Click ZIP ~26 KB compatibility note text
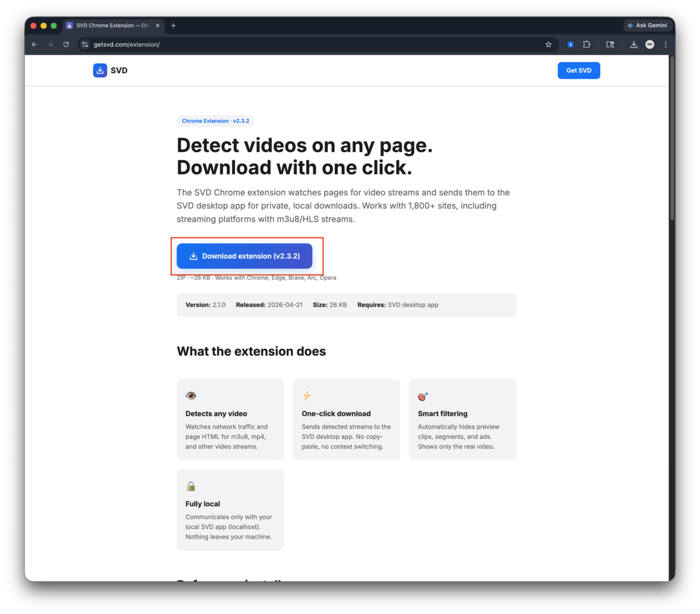700x614 pixels. coord(257,278)
